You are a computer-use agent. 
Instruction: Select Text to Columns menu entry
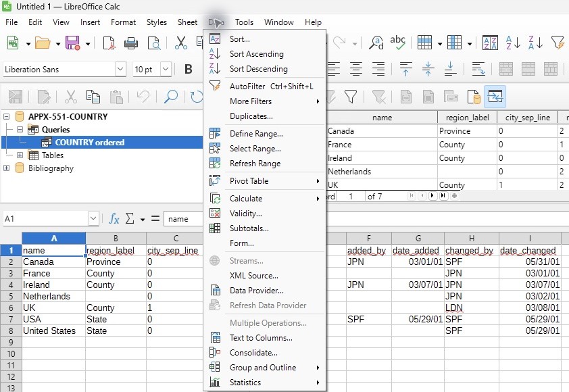click(x=264, y=338)
